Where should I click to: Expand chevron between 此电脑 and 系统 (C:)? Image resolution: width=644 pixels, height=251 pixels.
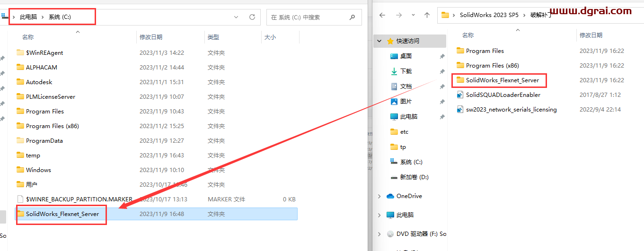[43, 17]
